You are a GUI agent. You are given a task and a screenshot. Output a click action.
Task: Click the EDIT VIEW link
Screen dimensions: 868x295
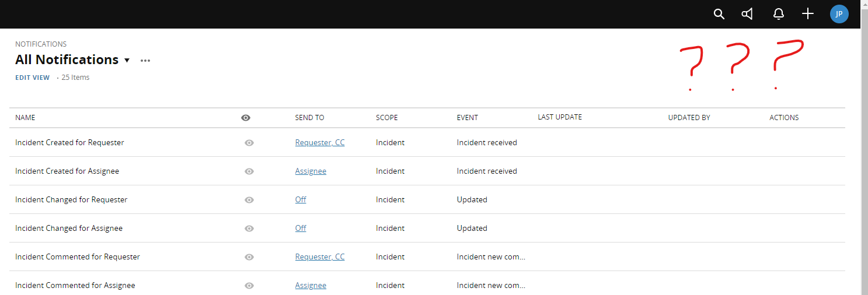point(33,78)
